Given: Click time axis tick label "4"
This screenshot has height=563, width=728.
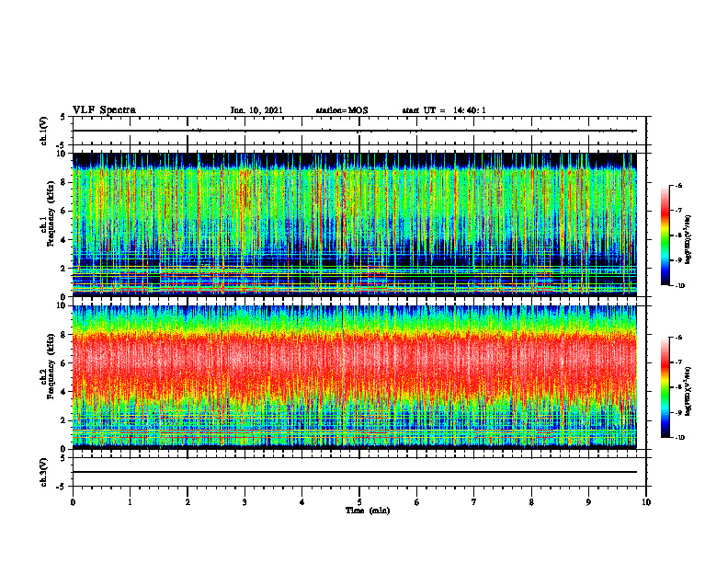Looking at the screenshot, I should coord(302,502).
